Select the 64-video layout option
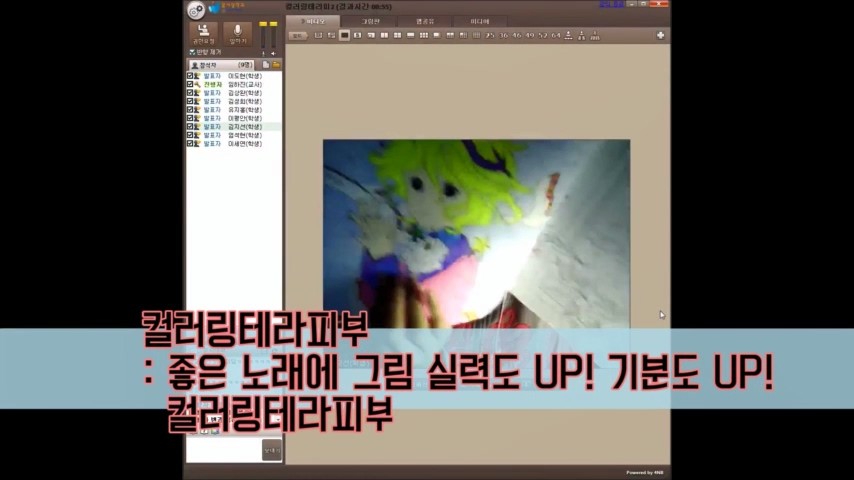 coord(556,35)
